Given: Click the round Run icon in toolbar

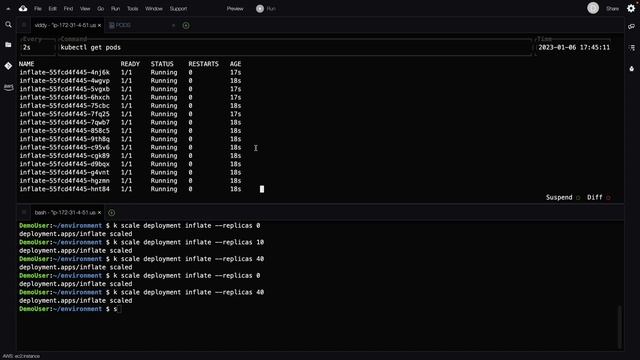Looking at the screenshot, I should 260,9.
